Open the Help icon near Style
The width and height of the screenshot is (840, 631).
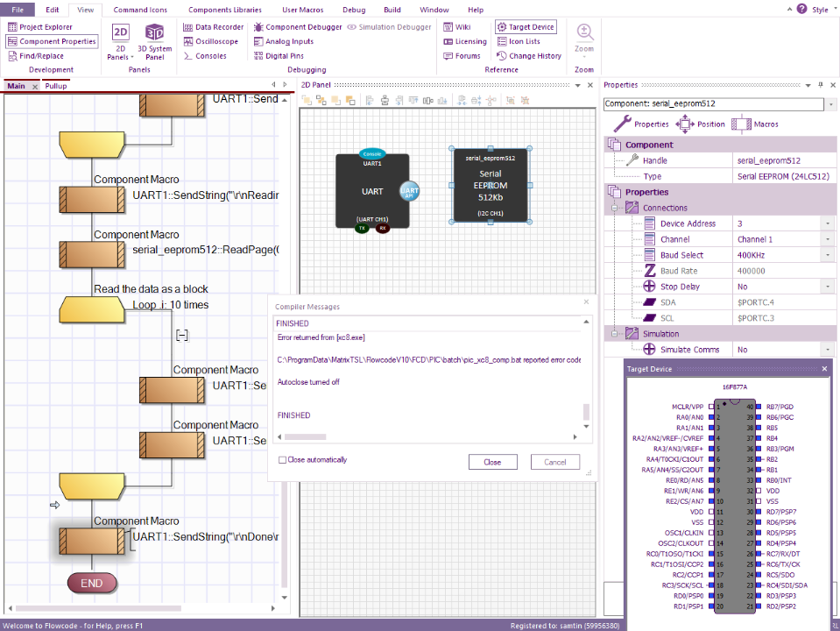[801, 9]
